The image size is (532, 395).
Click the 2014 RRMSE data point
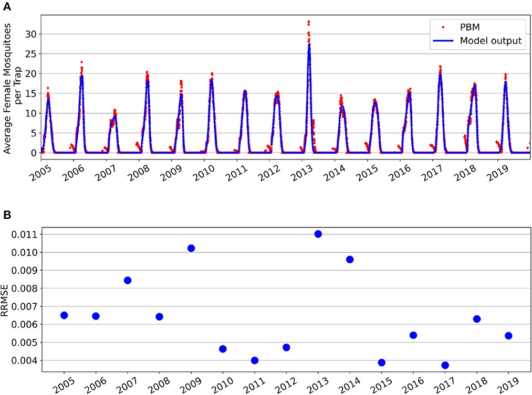pyautogui.click(x=350, y=260)
